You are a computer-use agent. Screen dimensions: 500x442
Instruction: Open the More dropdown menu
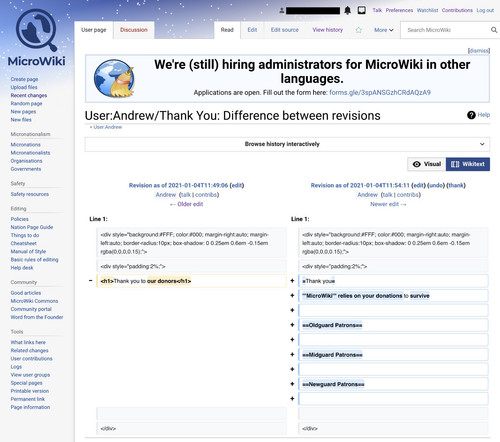tap(383, 30)
